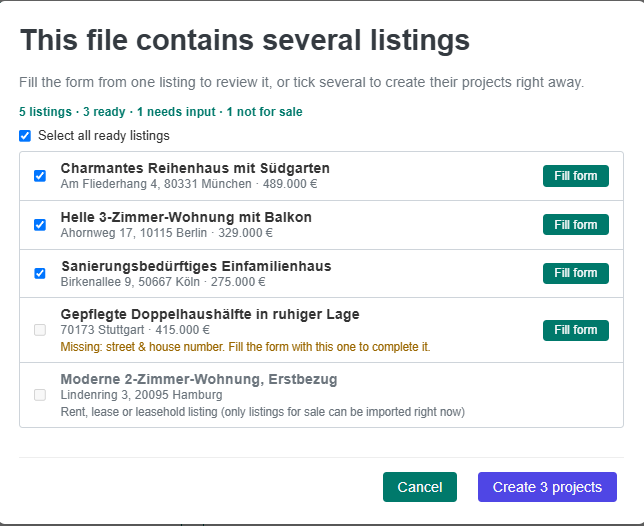Viewport: 644px width, 526px height.
Task: Fill form from Sanierungsbedürftiges Einfamilienhaus listing
Action: [575, 273]
